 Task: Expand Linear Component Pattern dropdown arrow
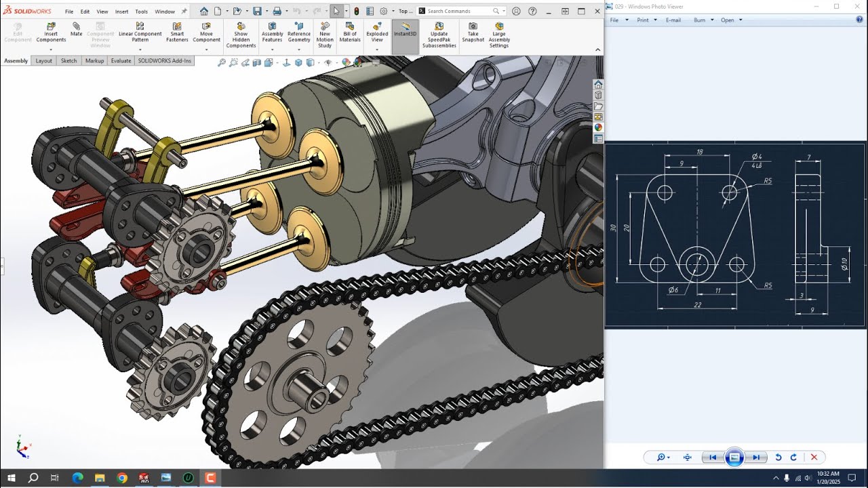140,49
